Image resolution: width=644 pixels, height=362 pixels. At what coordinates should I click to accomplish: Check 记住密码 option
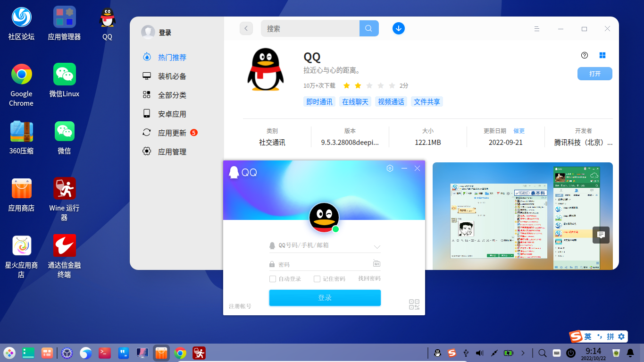(317, 278)
